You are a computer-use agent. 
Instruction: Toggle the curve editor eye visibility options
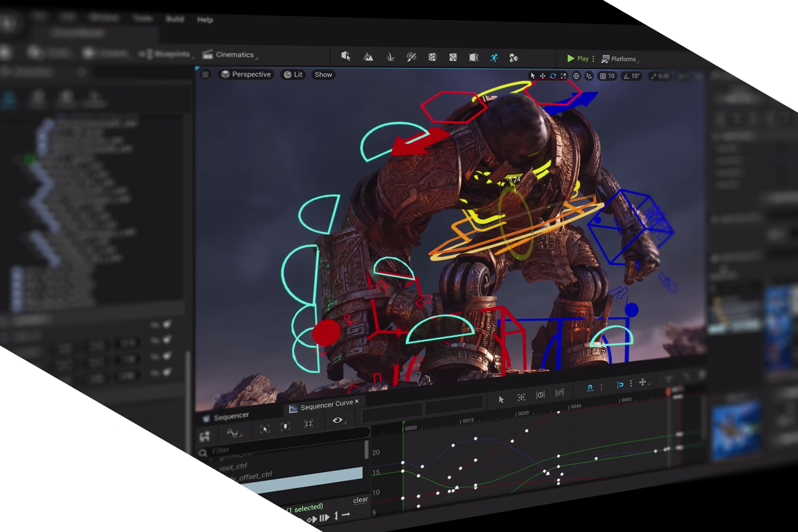pyautogui.click(x=337, y=420)
